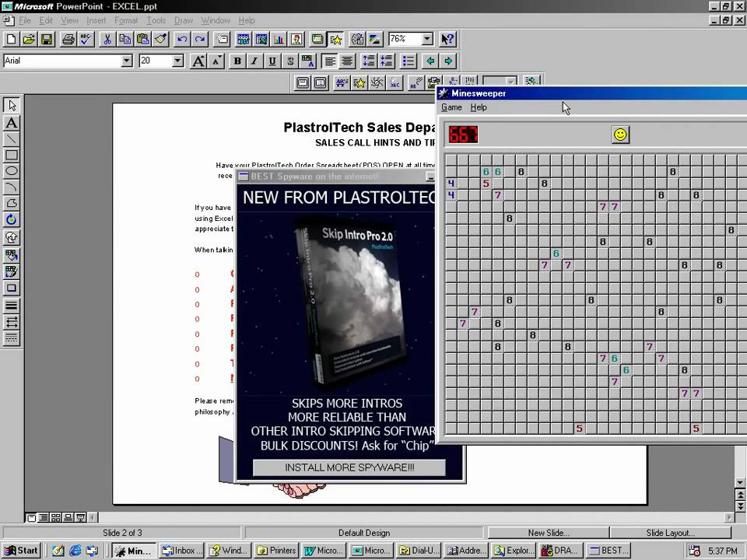Click the New Slide... button
Image resolution: width=747 pixels, height=560 pixels.
(x=548, y=533)
